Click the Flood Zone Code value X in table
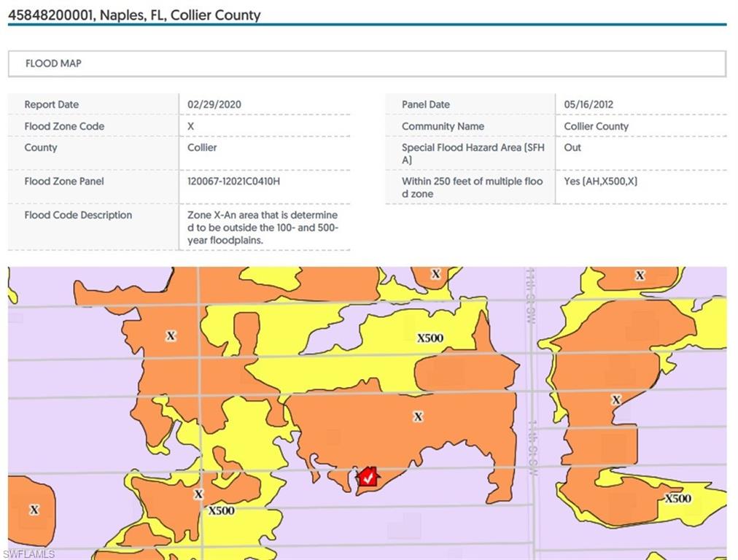 point(191,126)
